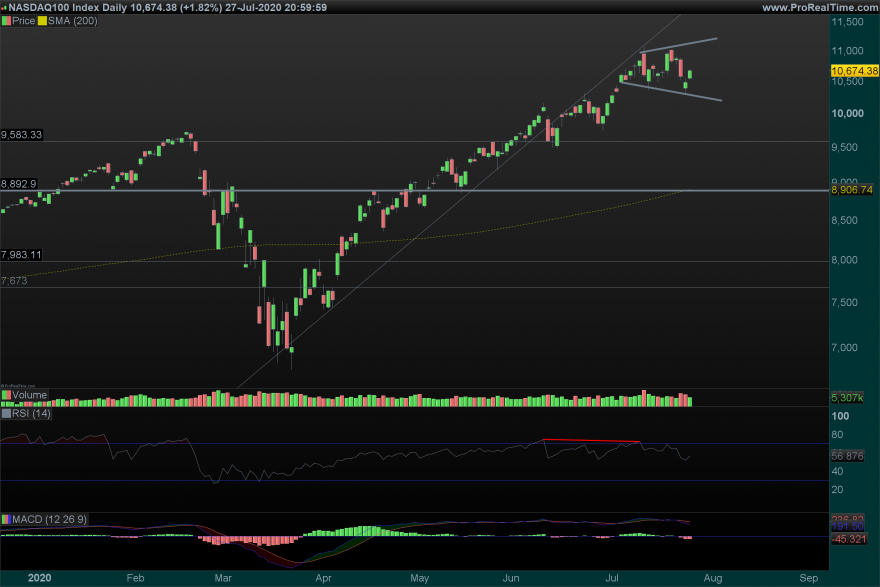Image resolution: width=880 pixels, height=587 pixels.
Task: Click the candlestick icon beside NASDAQ100 title
Action: [4, 7]
